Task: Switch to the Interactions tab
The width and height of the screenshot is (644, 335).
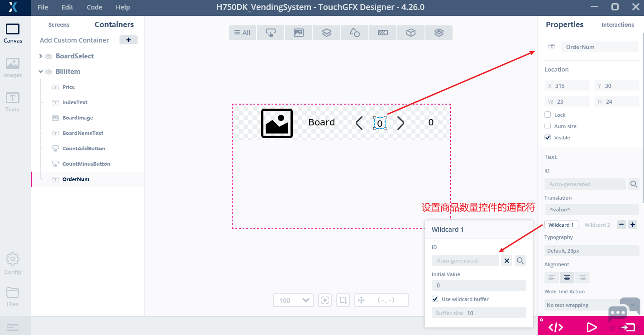Action: pyautogui.click(x=618, y=25)
